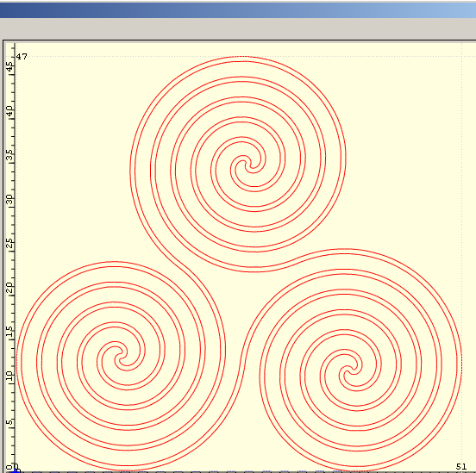Select the blue origin marker at ruler zero
Viewport: 476px width, 473px height.
[x=16, y=470]
